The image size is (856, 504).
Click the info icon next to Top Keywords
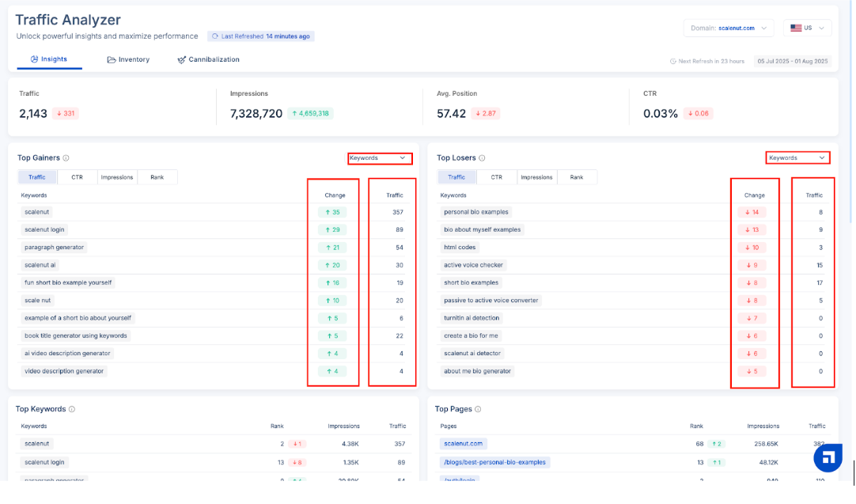pos(72,409)
